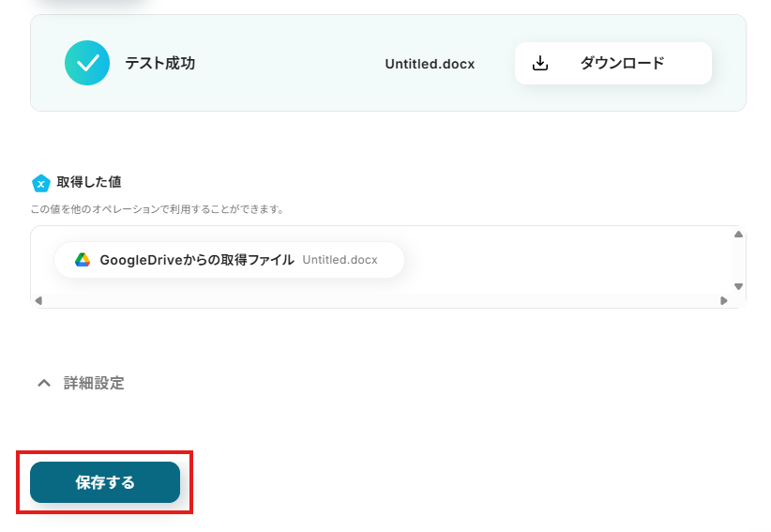Click the 詳細設定 label
The height and width of the screenshot is (532, 771).
pyautogui.click(x=94, y=383)
